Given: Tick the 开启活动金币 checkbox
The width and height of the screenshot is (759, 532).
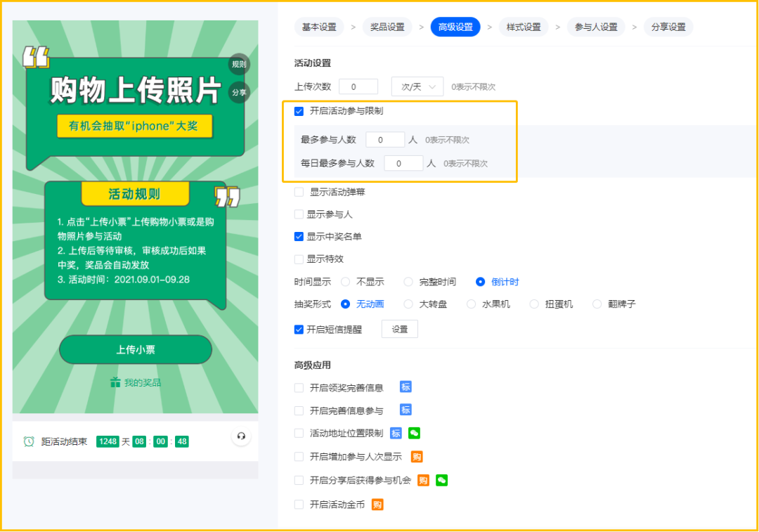Looking at the screenshot, I should 299,505.
